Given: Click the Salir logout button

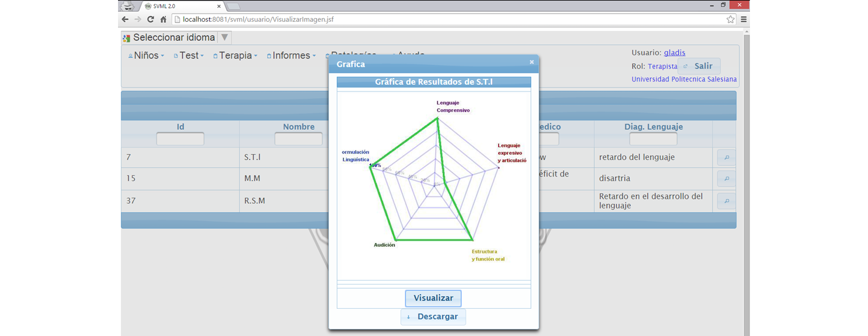Looking at the screenshot, I should [x=699, y=66].
